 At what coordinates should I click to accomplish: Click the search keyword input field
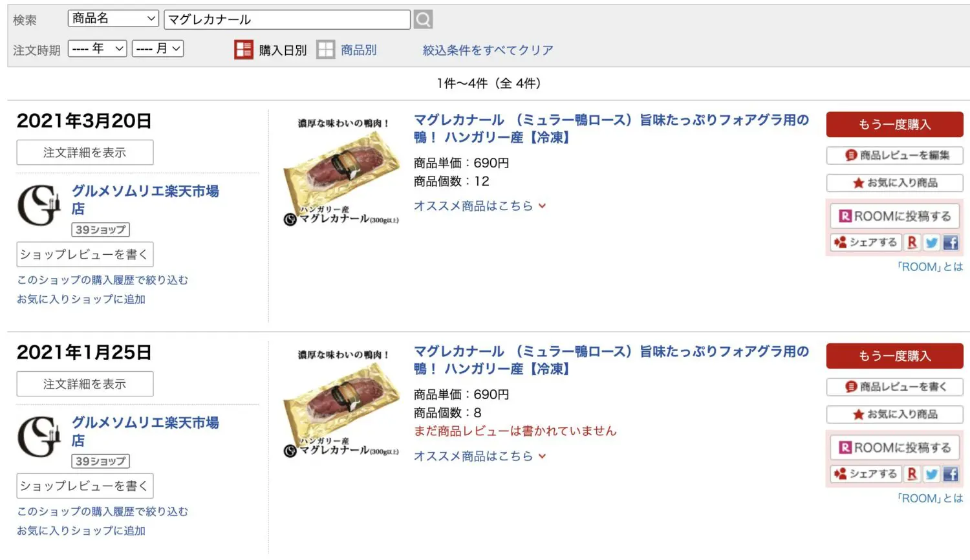[287, 19]
